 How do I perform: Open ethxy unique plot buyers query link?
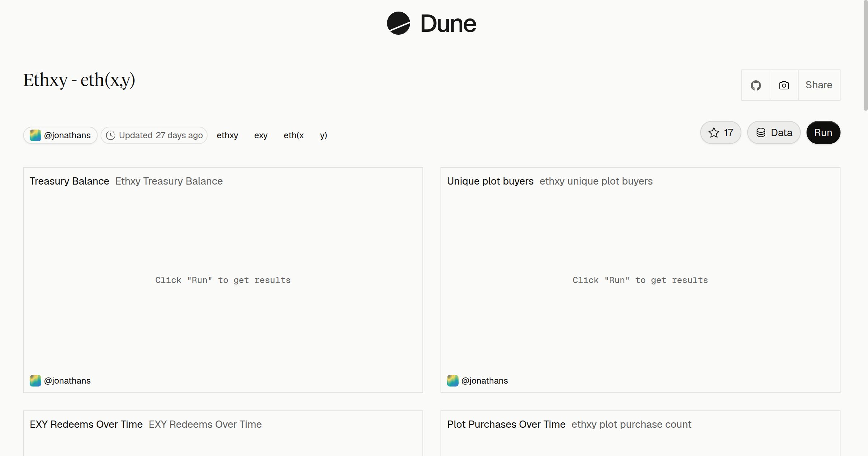[596, 181]
